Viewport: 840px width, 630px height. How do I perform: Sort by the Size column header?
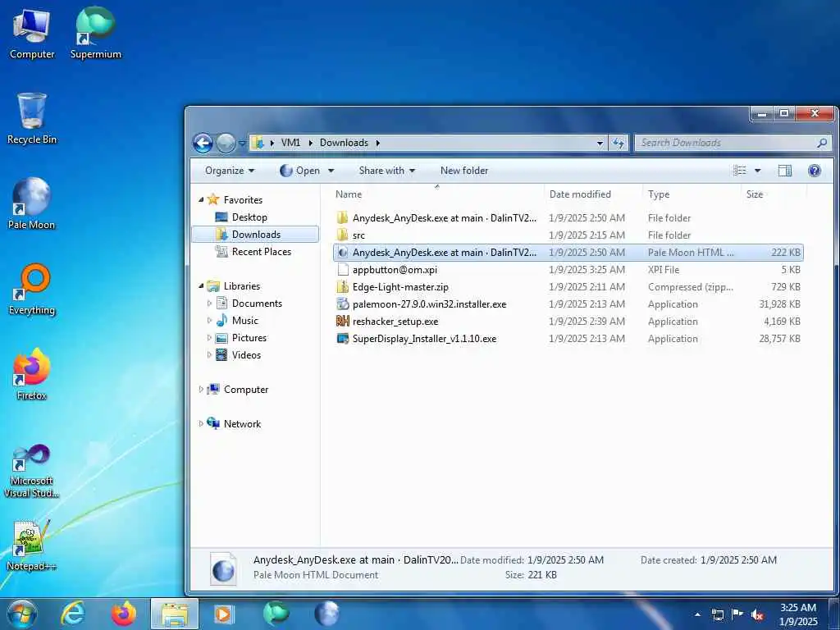(x=774, y=194)
